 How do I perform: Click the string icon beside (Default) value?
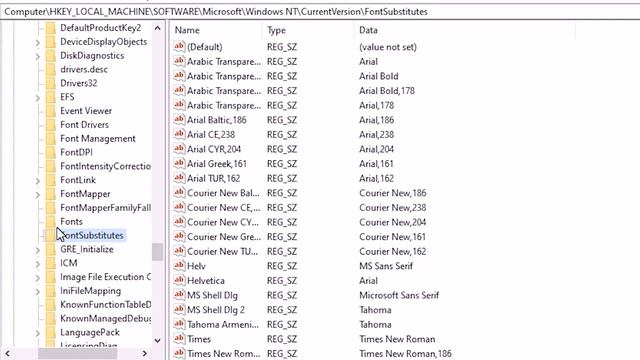(x=179, y=47)
